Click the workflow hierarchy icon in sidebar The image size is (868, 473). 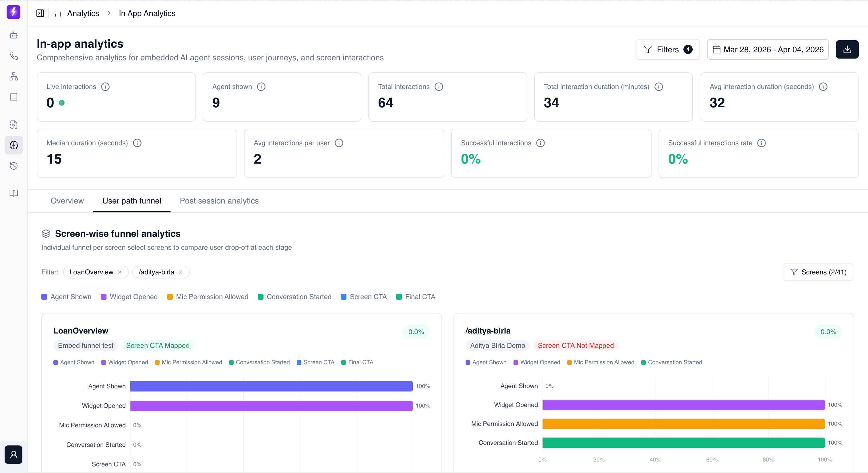13,76
